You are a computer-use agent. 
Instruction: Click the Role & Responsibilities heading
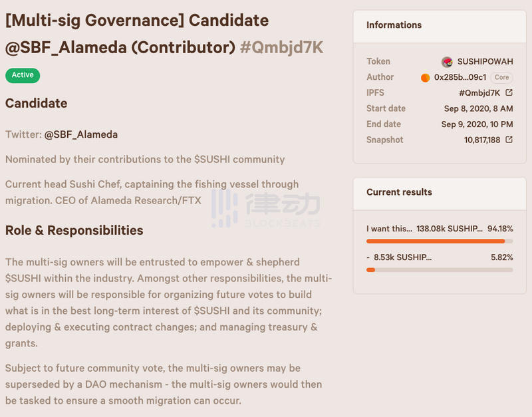74,231
